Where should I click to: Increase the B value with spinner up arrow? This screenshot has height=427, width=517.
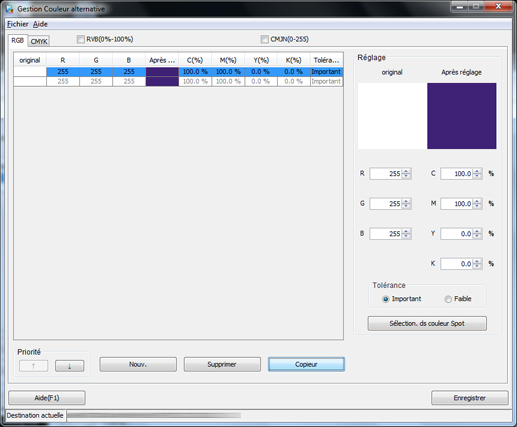tap(406, 231)
